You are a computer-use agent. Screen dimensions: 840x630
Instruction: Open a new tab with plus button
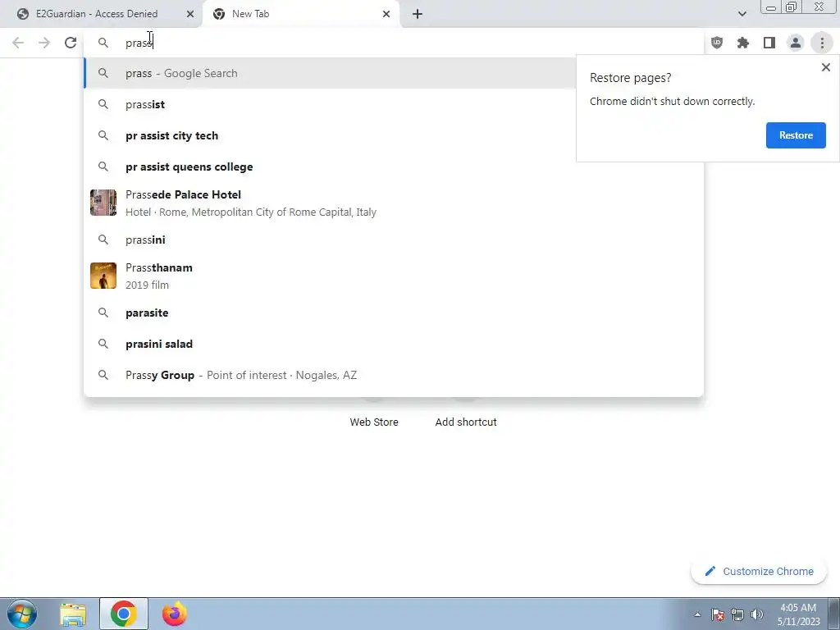[x=418, y=14]
